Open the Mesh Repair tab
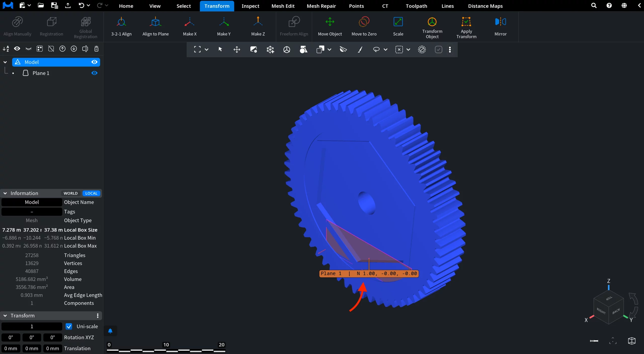 coord(321,6)
